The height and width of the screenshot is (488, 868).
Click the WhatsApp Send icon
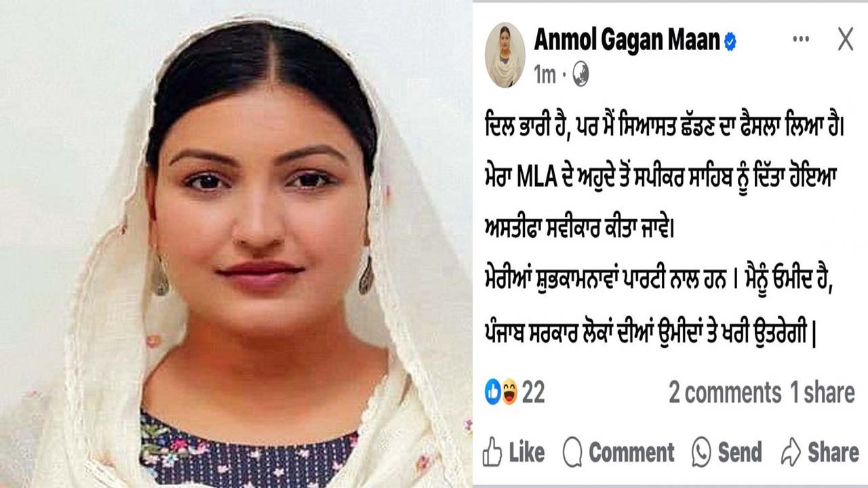point(701,452)
